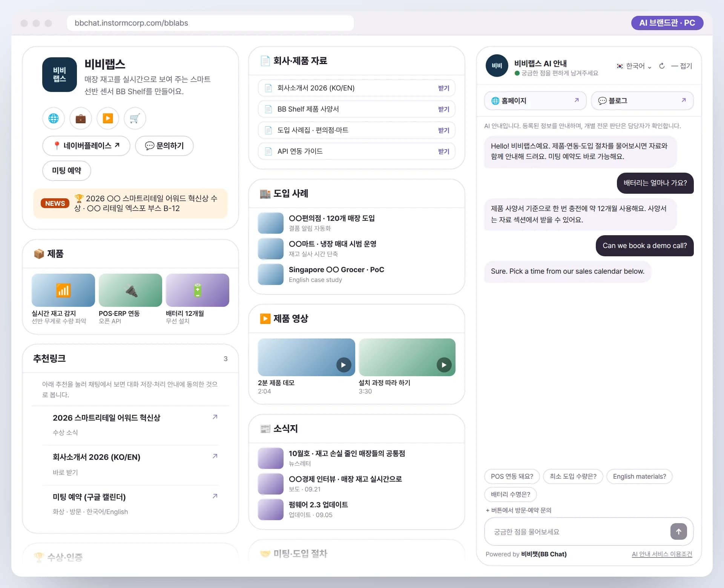This screenshot has height=588, width=724.
Task: Play the 2분 제품 데모 video
Action: [x=344, y=365]
